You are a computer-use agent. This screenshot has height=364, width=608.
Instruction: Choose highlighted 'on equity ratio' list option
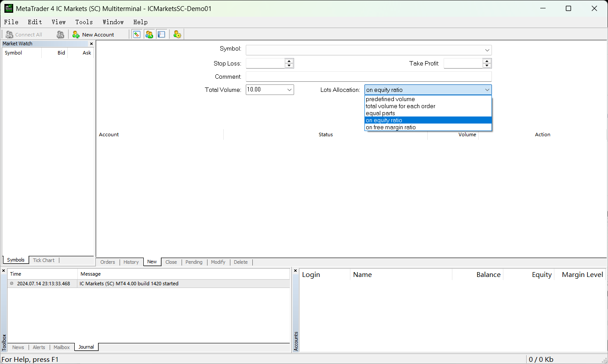pyautogui.click(x=428, y=120)
